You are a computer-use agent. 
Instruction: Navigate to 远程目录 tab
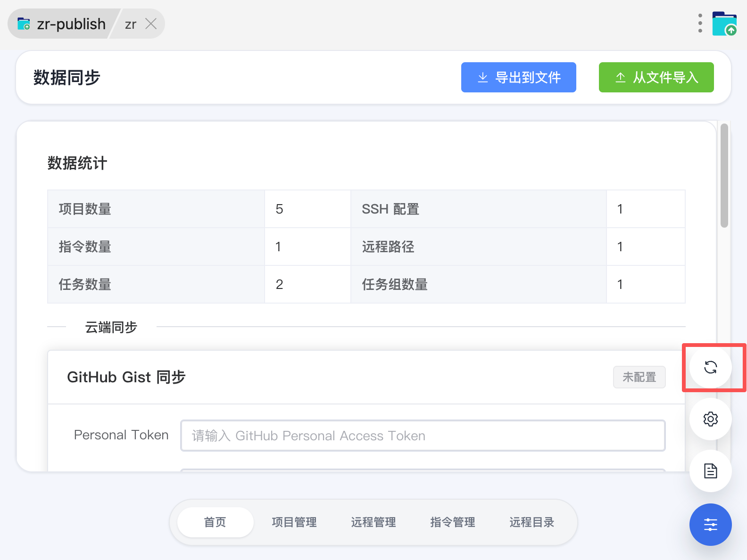532,522
